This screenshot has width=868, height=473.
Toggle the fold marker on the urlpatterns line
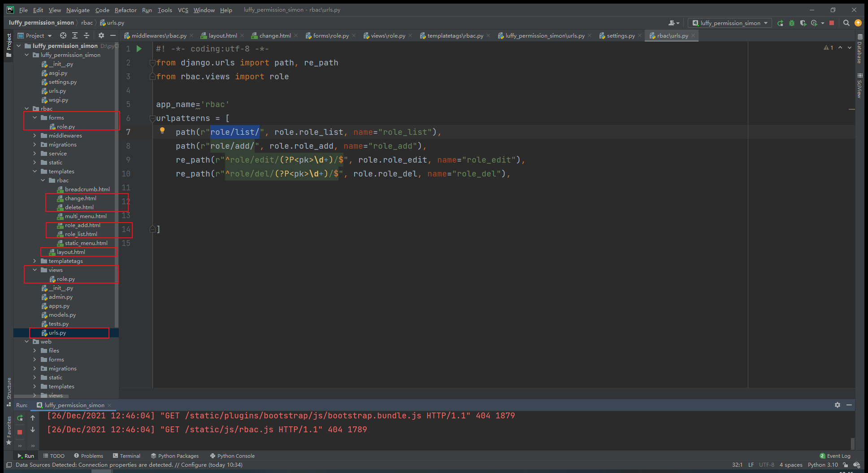(152, 118)
